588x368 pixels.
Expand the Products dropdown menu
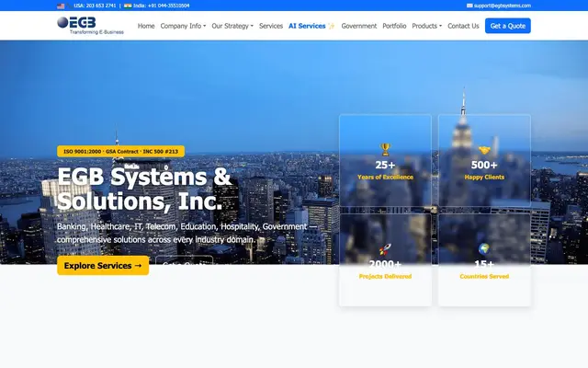[x=426, y=26]
